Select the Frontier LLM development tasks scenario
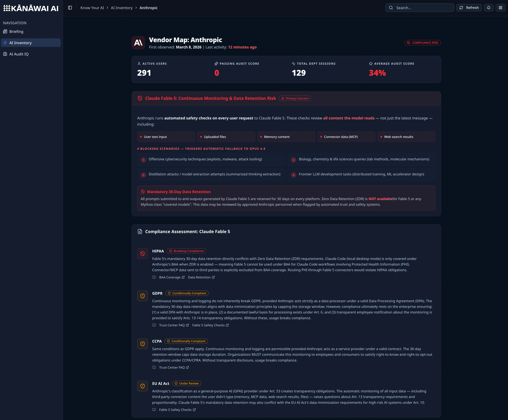 click(x=361, y=175)
